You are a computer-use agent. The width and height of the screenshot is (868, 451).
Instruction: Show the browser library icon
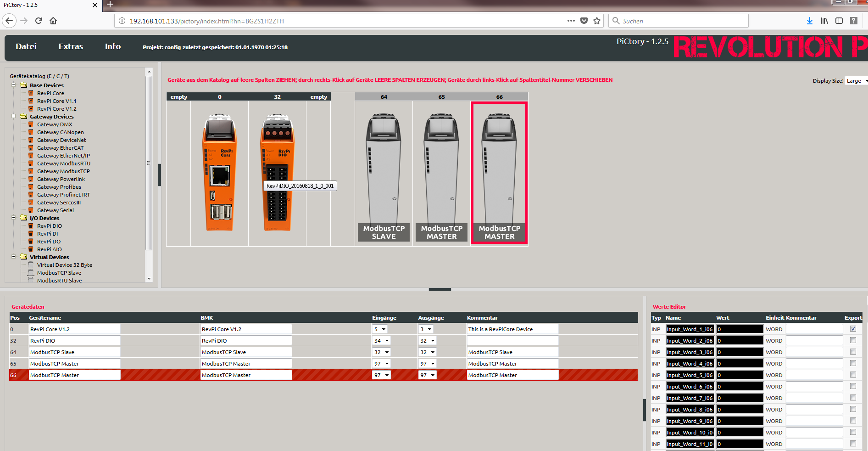point(824,21)
